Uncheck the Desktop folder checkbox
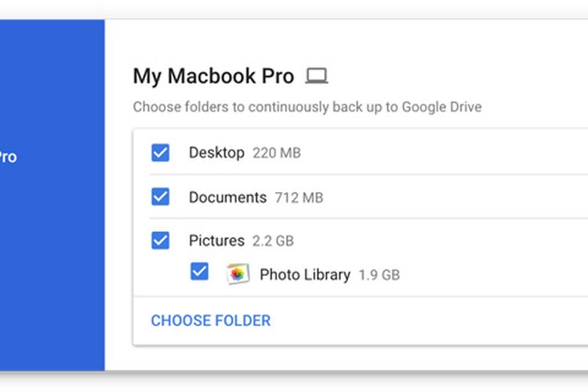Screen dimensions: 588x392 pos(160,153)
